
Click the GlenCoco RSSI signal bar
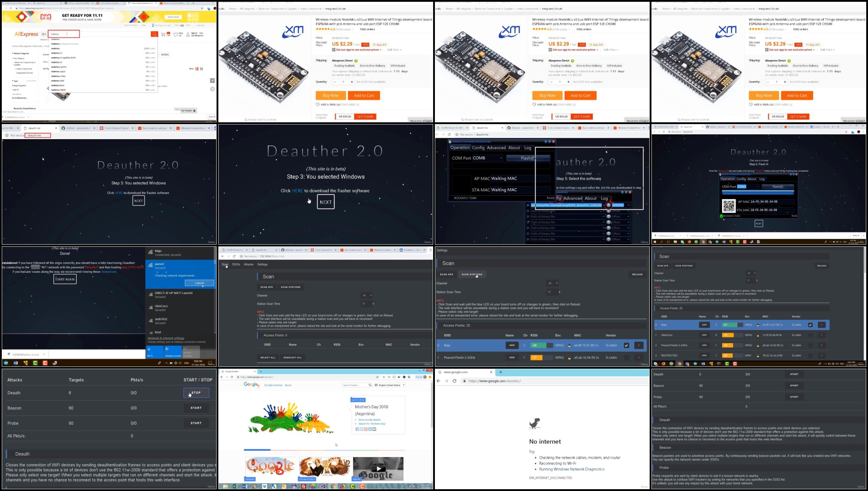pyautogui.click(x=732, y=335)
